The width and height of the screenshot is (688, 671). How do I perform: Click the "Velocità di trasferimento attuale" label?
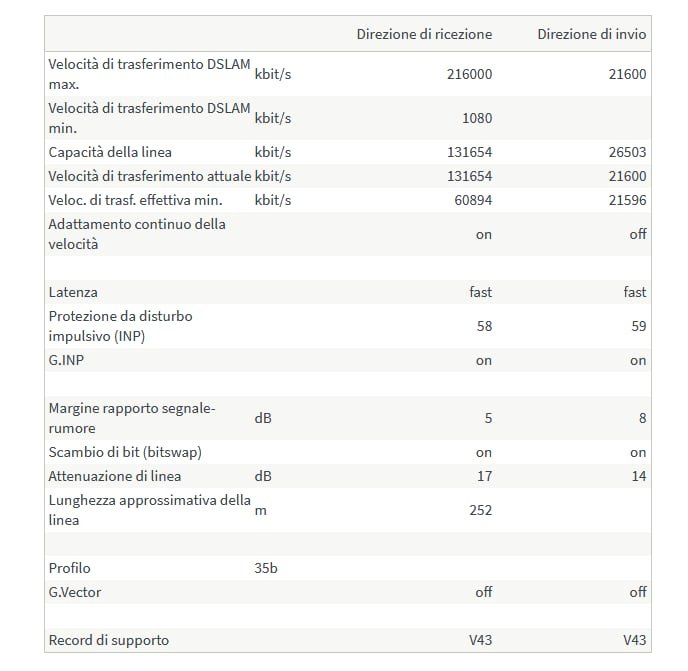(150, 176)
